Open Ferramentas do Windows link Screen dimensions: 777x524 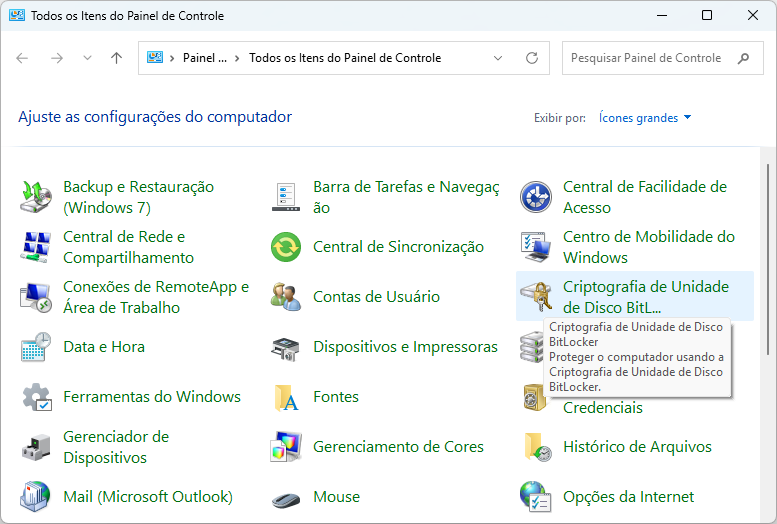[x=152, y=397]
